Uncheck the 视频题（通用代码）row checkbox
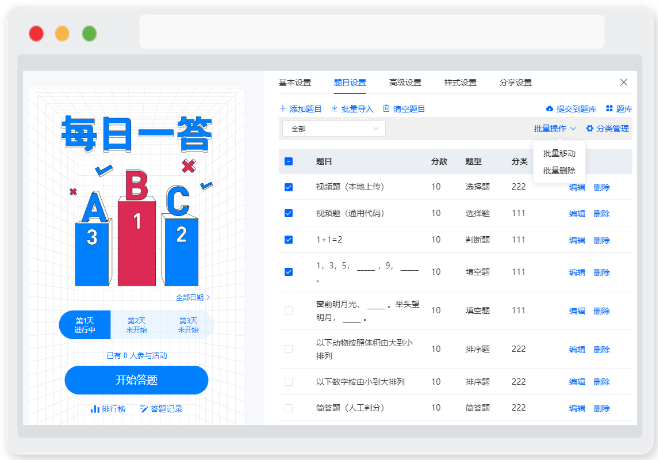The height and width of the screenshot is (460, 658). [x=289, y=213]
